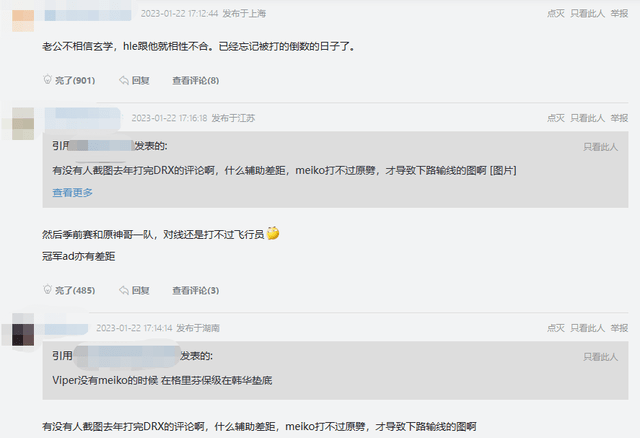Expand 查看评论(8) replies
Image resolution: width=640 pixels, height=438 pixels.
(196, 80)
